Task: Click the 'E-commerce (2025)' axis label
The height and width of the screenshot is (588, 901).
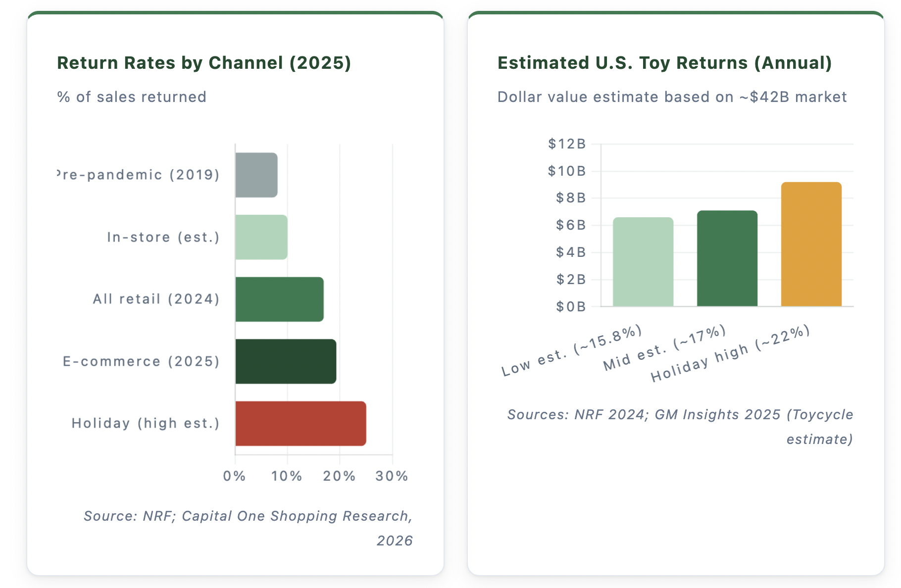Action: 141,361
